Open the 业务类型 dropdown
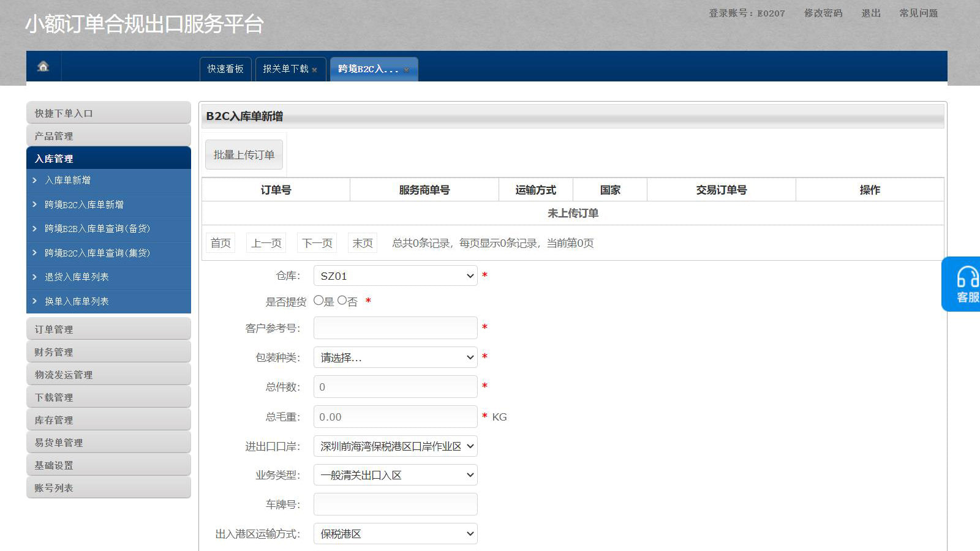980x551 pixels. pyautogui.click(x=395, y=475)
